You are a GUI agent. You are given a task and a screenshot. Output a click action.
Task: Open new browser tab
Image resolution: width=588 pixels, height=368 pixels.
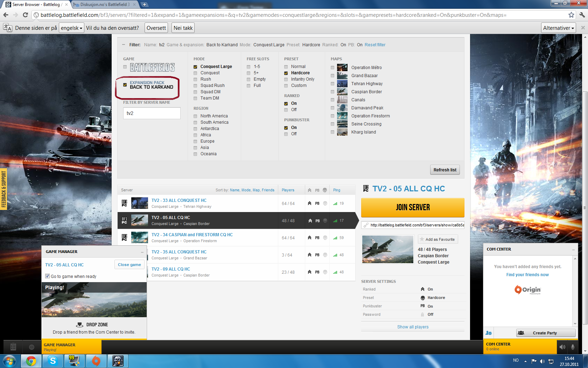pos(144,5)
